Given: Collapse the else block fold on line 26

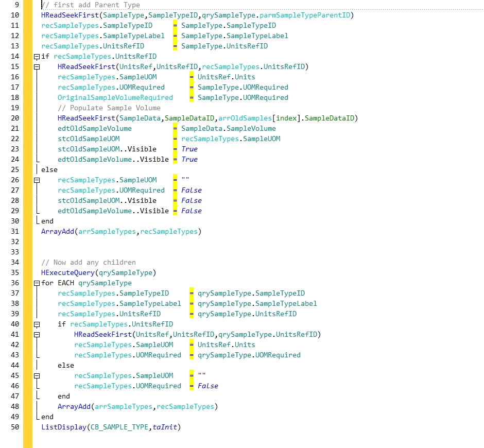Looking at the screenshot, I should point(37,180).
